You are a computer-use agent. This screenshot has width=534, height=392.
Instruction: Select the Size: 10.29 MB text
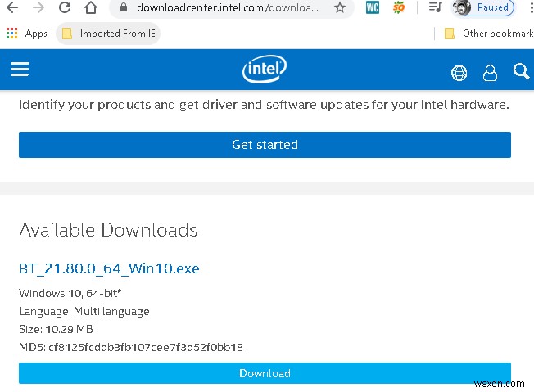point(56,329)
